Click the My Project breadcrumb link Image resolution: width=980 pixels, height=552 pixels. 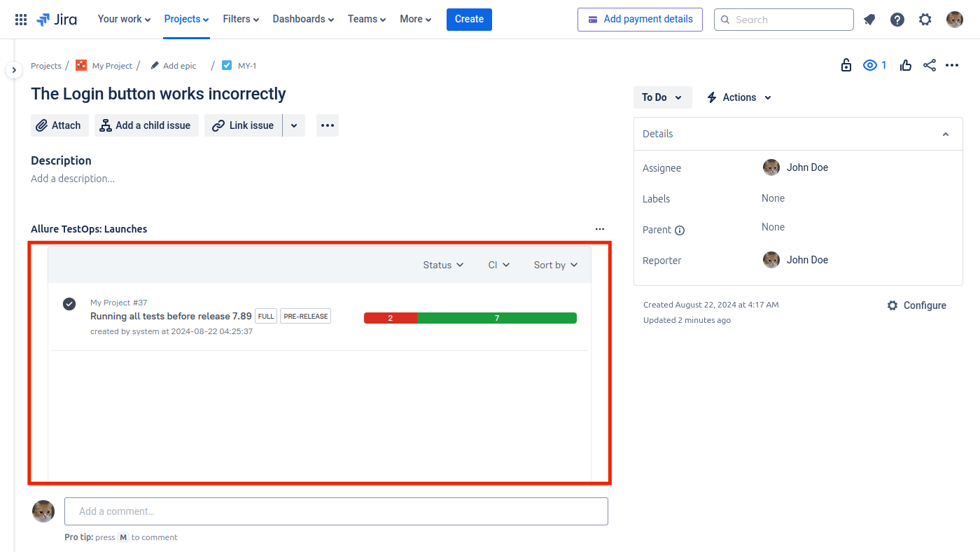[x=112, y=66]
